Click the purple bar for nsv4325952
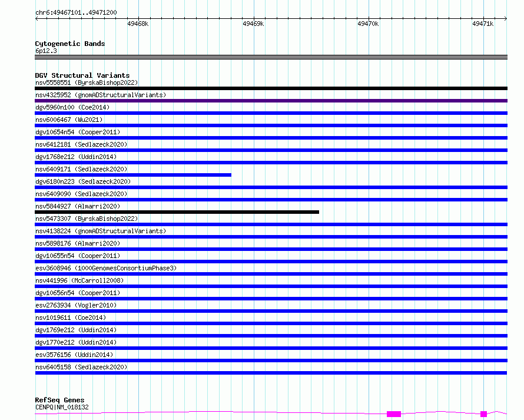This screenshot has height=420, width=524. click(x=271, y=101)
